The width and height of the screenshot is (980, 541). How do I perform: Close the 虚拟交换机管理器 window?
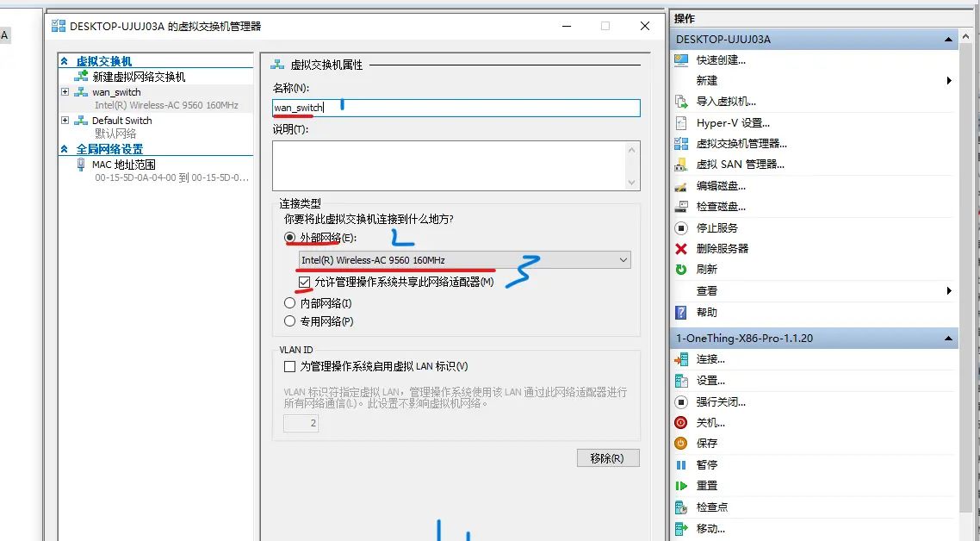[x=645, y=26]
